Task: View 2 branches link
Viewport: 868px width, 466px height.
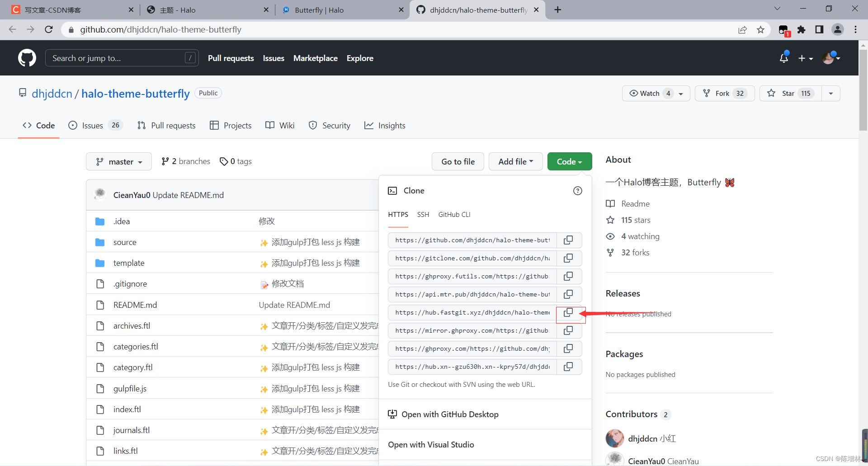Action: coord(186,161)
